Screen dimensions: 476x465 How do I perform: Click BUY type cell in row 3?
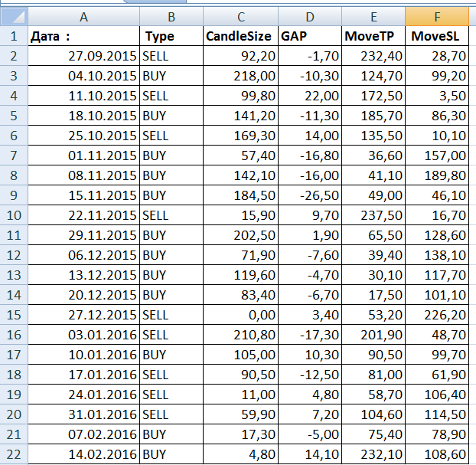tap(171, 76)
